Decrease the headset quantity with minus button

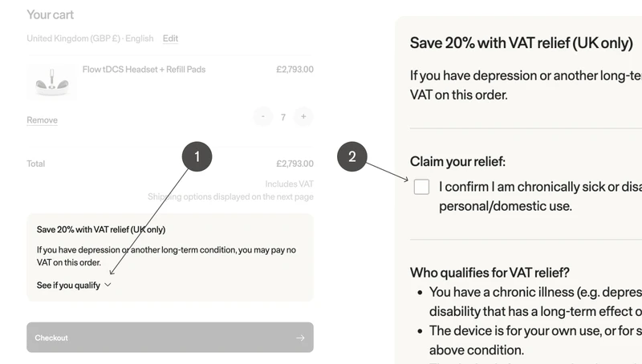click(262, 117)
